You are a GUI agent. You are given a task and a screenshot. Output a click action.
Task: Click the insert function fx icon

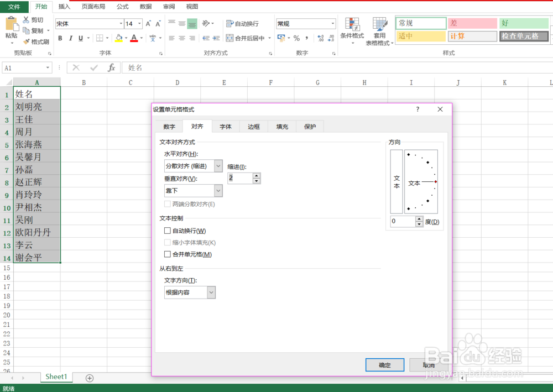pos(112,67)
